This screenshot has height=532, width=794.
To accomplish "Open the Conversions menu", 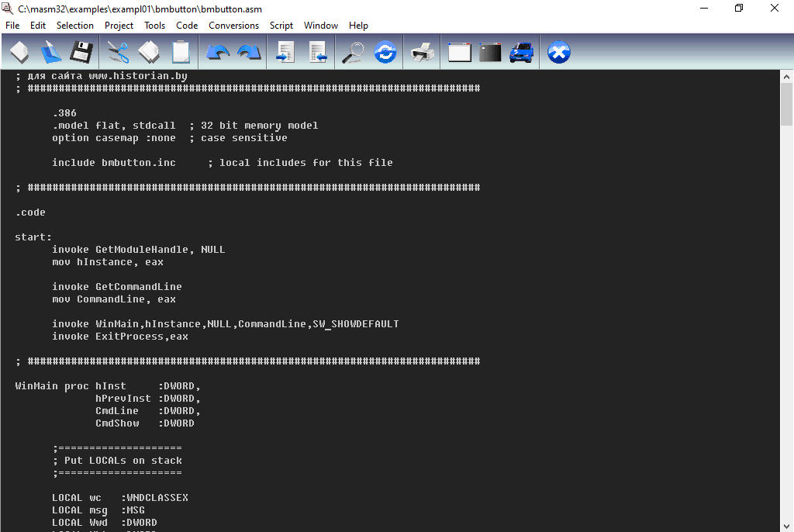I will tap(233, 26).
